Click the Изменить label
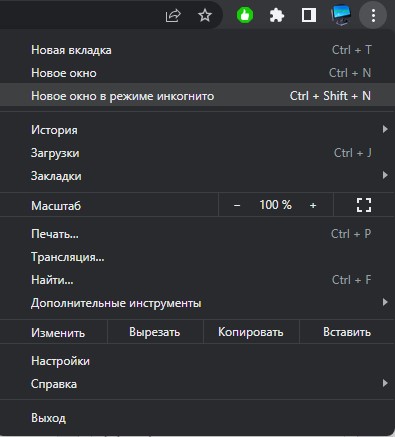This screenshot has height=437, width=395. (x=58, y=333)
